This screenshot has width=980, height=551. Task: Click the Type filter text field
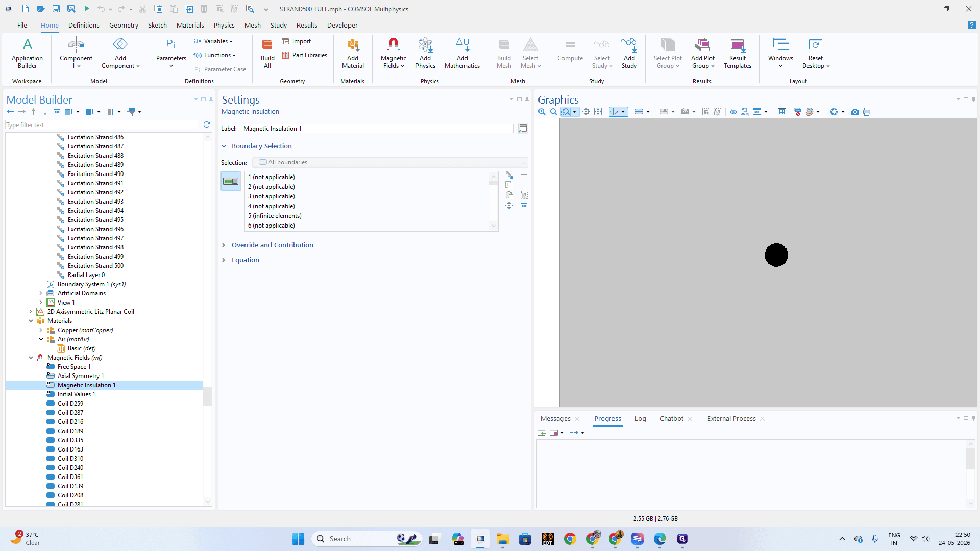click(x=102, y=125)
